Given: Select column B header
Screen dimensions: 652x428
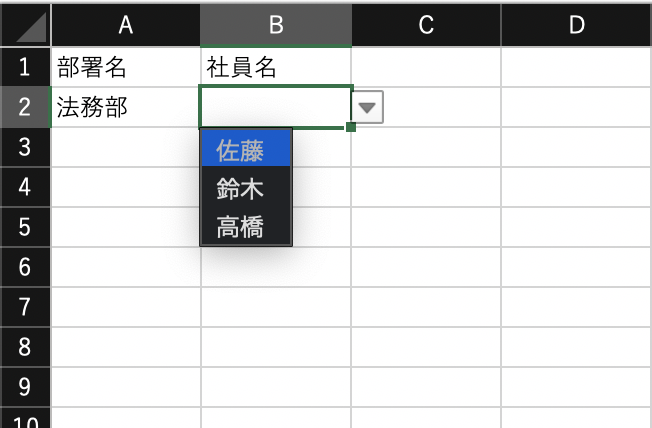Looking at the screenshot, I should click(276, 25).
